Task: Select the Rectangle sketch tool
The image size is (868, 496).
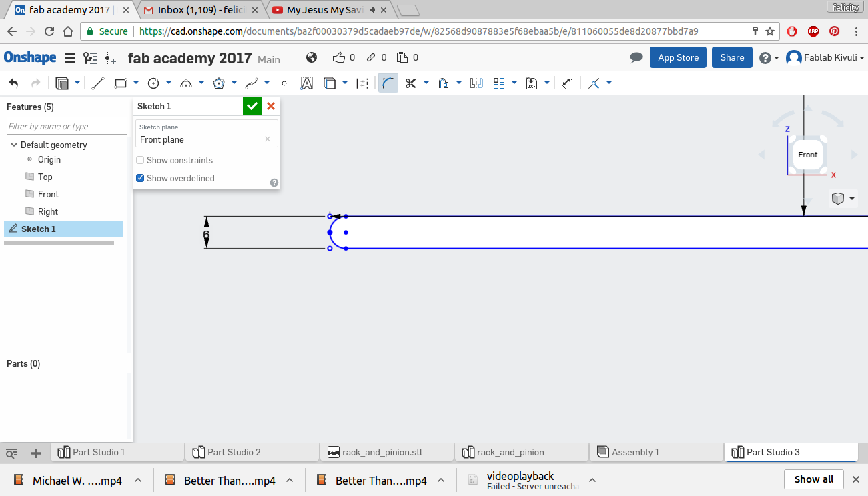Action: pyautogui.click(x=121, y=83)
